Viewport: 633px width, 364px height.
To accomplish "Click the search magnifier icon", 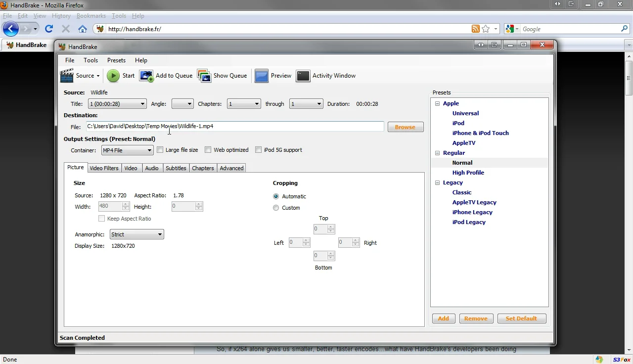I will 625,29.
